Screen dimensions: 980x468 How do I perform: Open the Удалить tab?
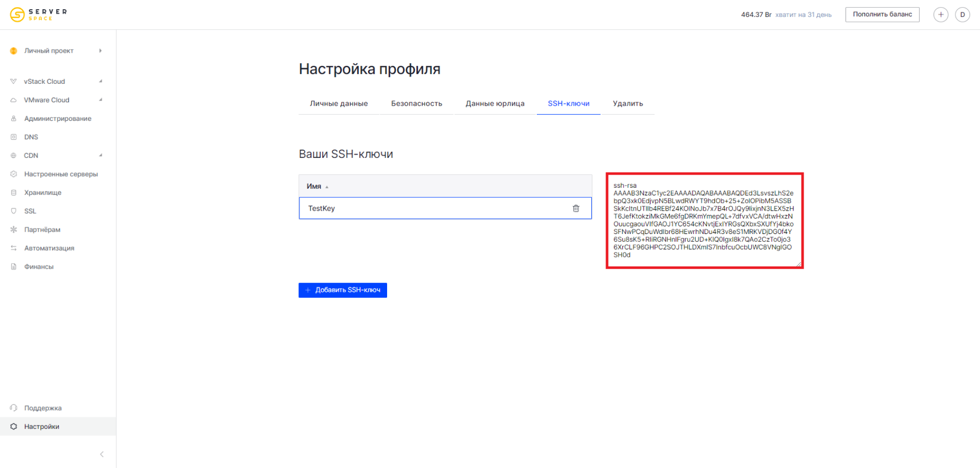[628, 103]
